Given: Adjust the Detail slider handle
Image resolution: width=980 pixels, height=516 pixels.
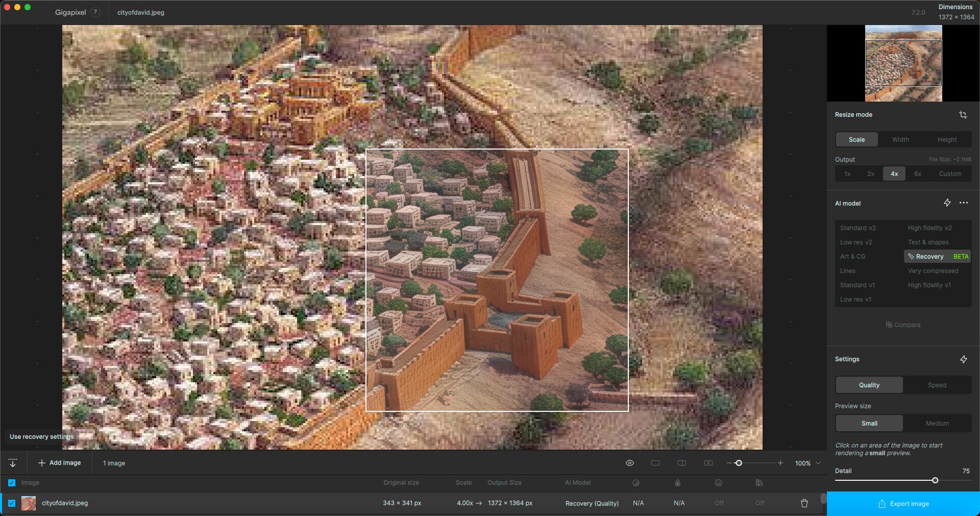Looking at the screenshot, I should click(935, 480).
